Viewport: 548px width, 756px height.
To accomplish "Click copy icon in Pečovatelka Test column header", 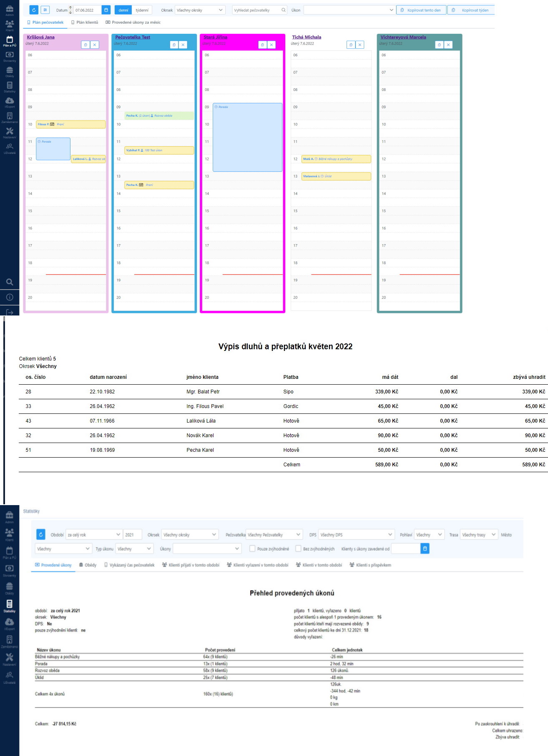I will click(174, 45).
